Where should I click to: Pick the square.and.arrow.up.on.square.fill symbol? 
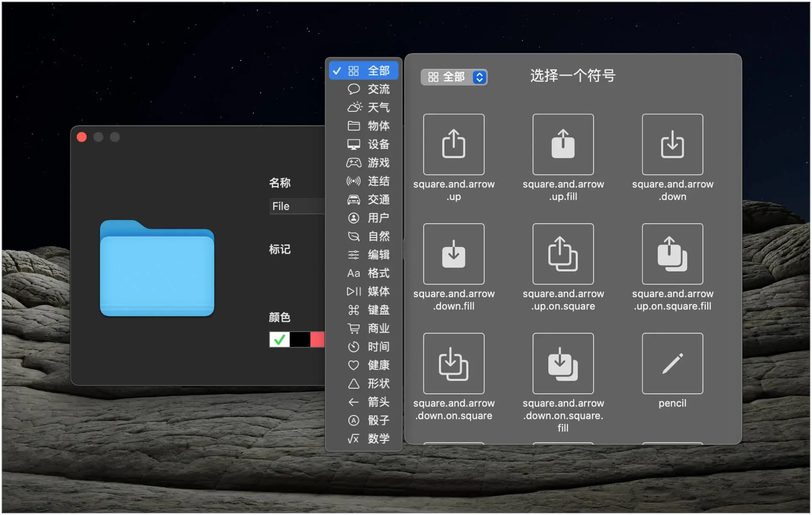point(672,254)
